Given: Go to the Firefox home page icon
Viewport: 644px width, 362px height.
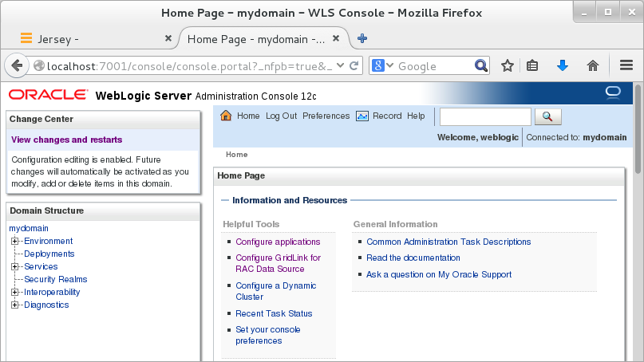Looking at the screenshot, I should pos(593,66).
